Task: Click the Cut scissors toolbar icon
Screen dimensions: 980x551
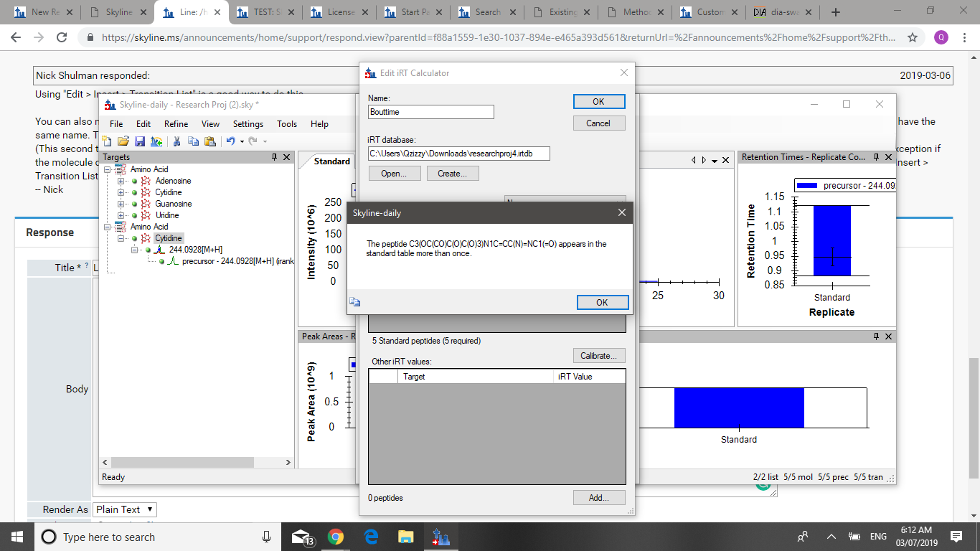Action: pos(176,141)
